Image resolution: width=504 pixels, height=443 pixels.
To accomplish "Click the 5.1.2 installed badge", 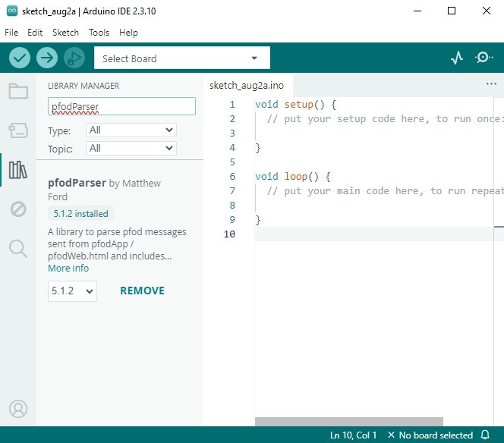I will [80, 214].
